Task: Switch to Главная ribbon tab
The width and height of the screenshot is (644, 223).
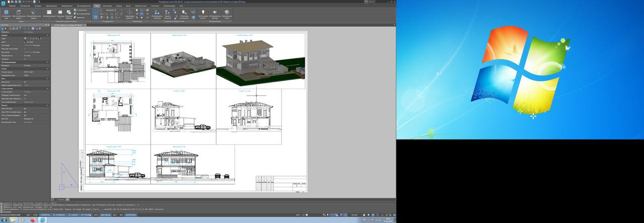Action: 12,6
